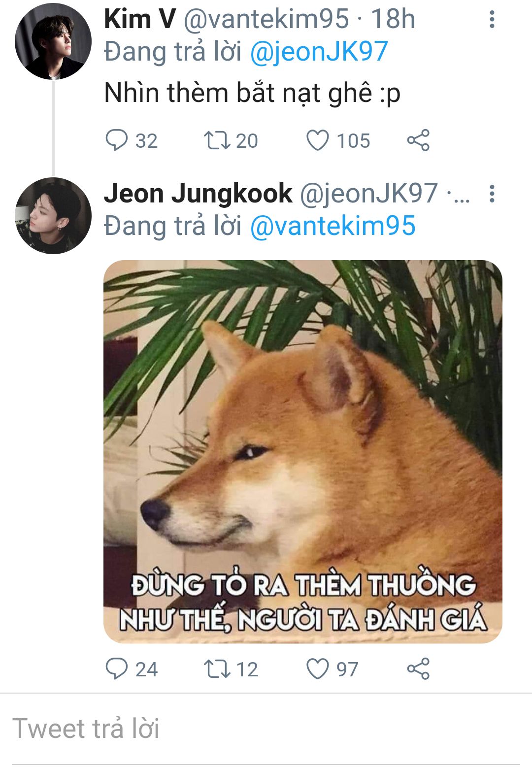Image resolution: width=532 pixels, height=767 pixels.
Task: Like Kim V's tweet with heart icon
Action: point(318,140)
